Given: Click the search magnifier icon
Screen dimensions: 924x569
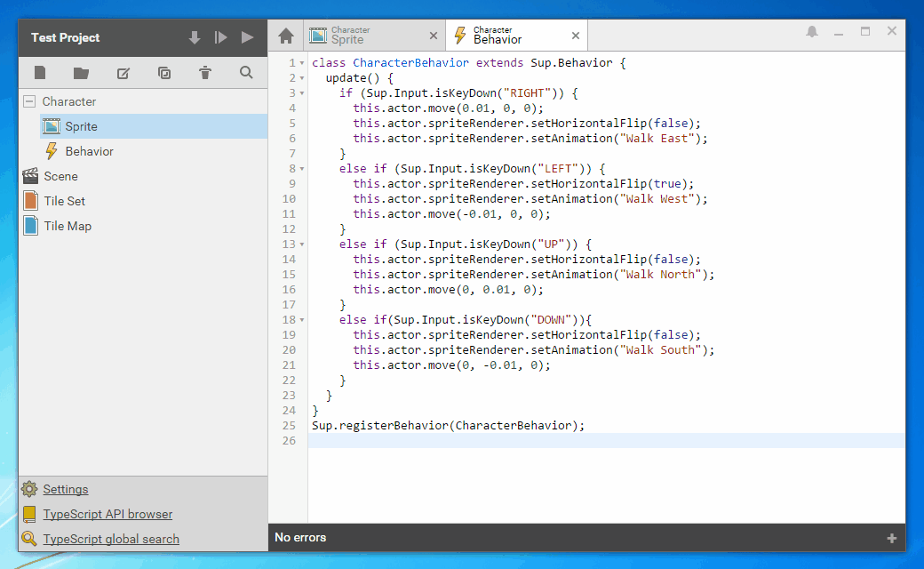Looking at the screenshot, I should (x=246, y=73).
